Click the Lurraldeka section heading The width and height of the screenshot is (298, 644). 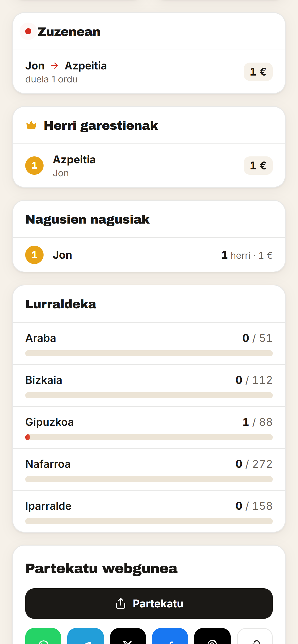[61, 304]
